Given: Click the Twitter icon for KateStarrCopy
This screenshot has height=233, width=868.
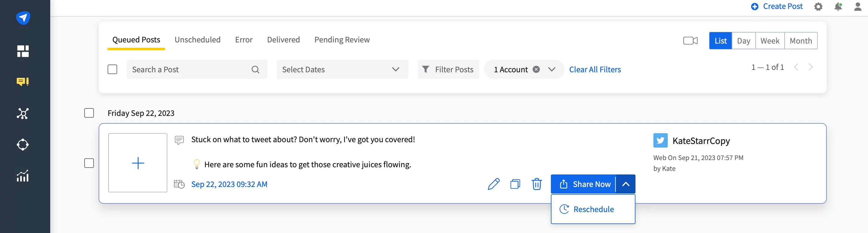Looking at the screenshot, I should pyautogui.click(x=660, y=140).
